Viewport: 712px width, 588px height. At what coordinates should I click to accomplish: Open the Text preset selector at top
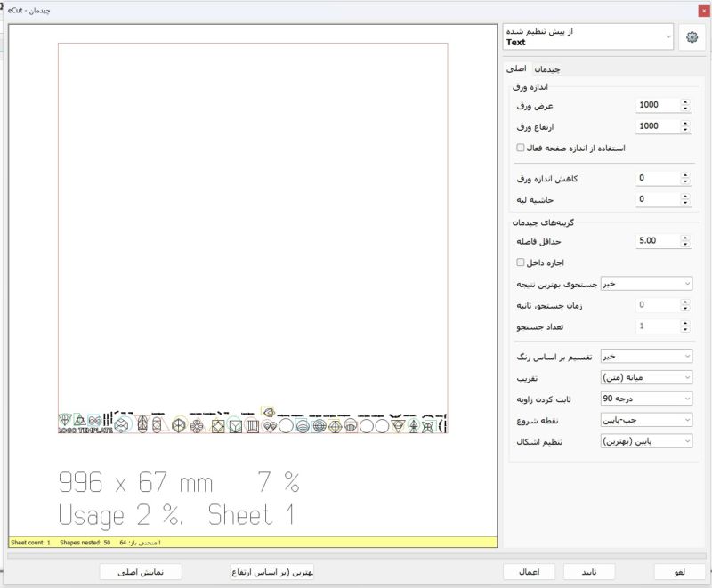click(587, 37)
